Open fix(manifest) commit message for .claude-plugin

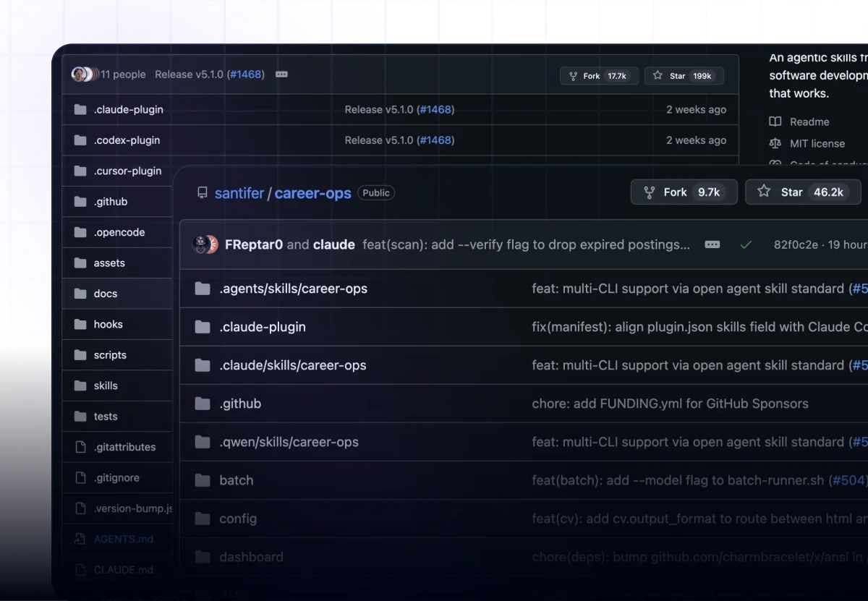[x=699, y=327]
